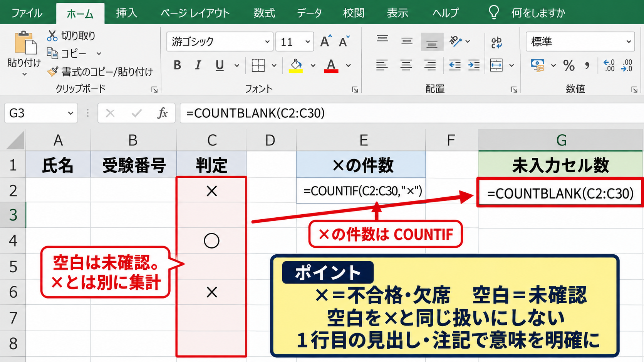The height and width of the screenshot is (362, 644).
Task: Open the number format 標準 dropdown
Action: 629,42
